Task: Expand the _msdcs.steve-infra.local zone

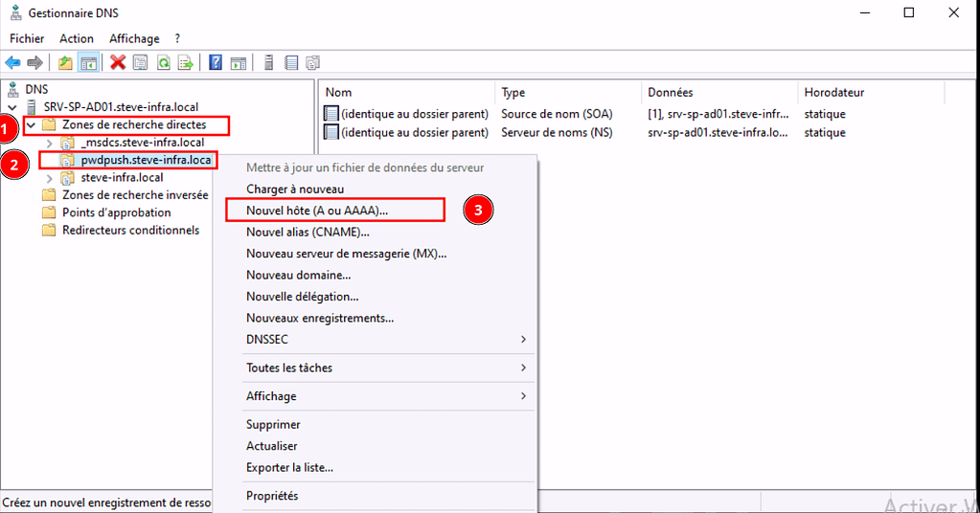Action: click(x=50, y=143)
